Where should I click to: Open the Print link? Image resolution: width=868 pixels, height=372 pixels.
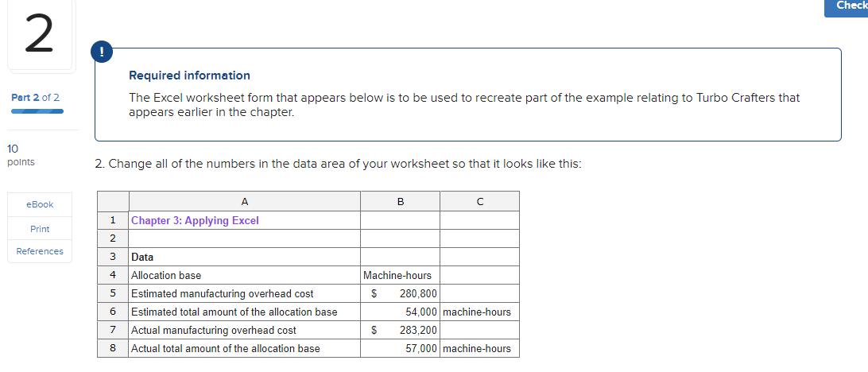point(40,229)
